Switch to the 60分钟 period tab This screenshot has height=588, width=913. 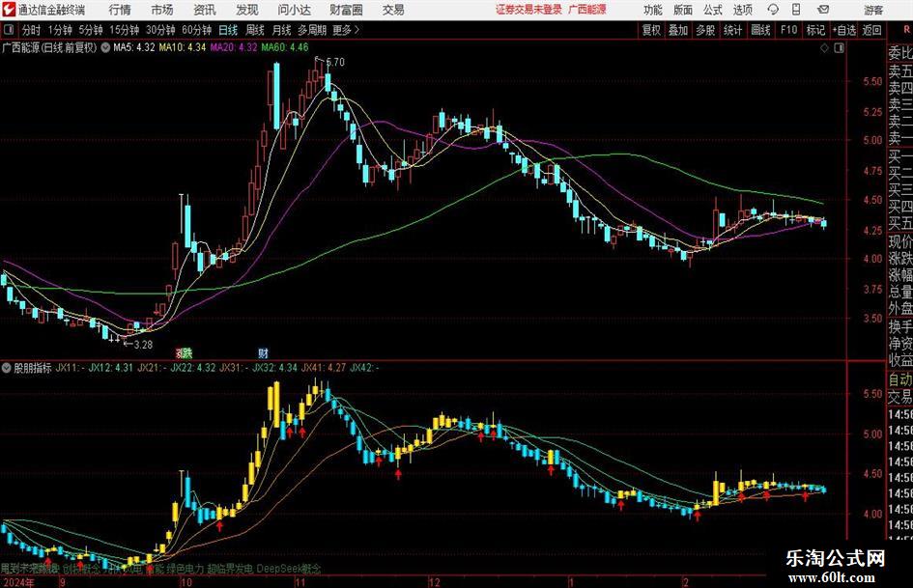(197, 30)
